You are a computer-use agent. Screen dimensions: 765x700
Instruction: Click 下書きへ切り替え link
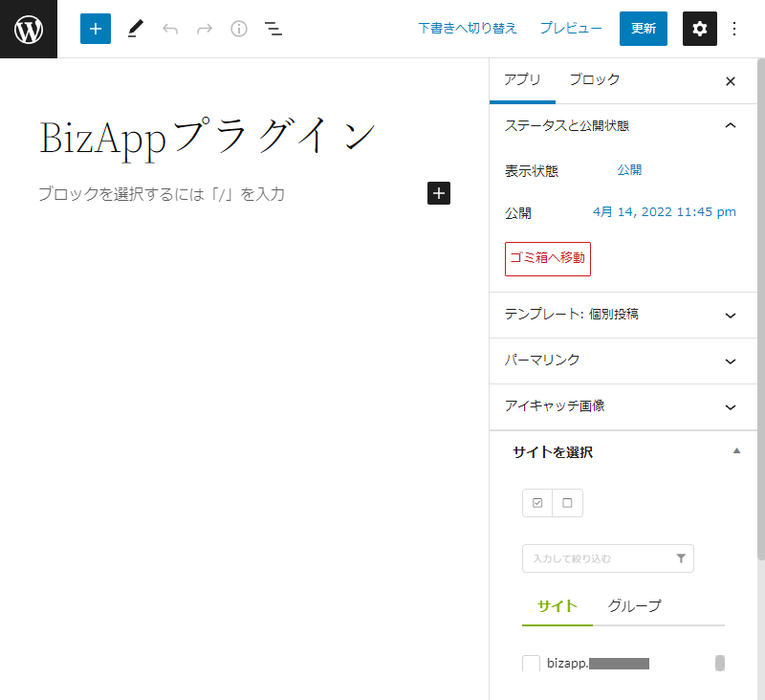tap(468, 29)
